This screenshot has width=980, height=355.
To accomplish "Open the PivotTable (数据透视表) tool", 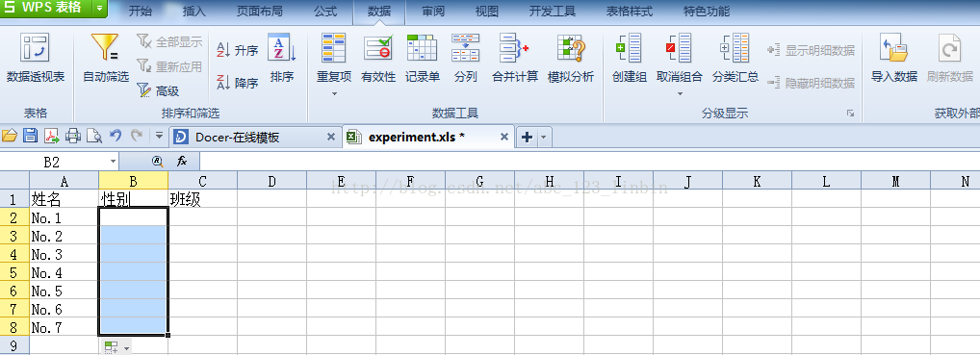I will point(35,59).
